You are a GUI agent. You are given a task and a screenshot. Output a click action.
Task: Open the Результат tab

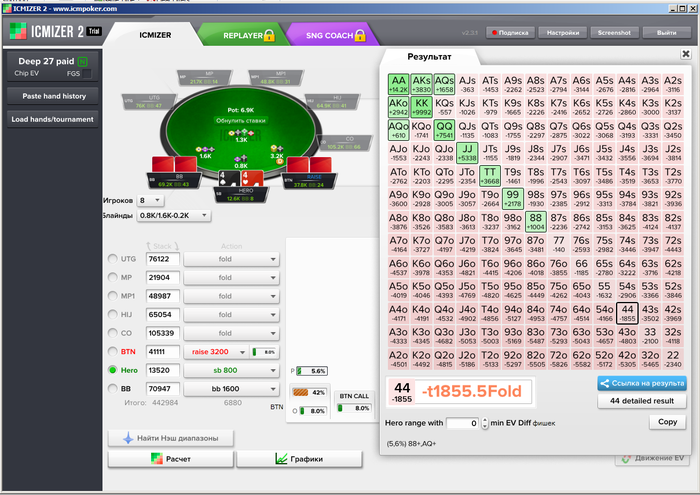click(429, 57)
